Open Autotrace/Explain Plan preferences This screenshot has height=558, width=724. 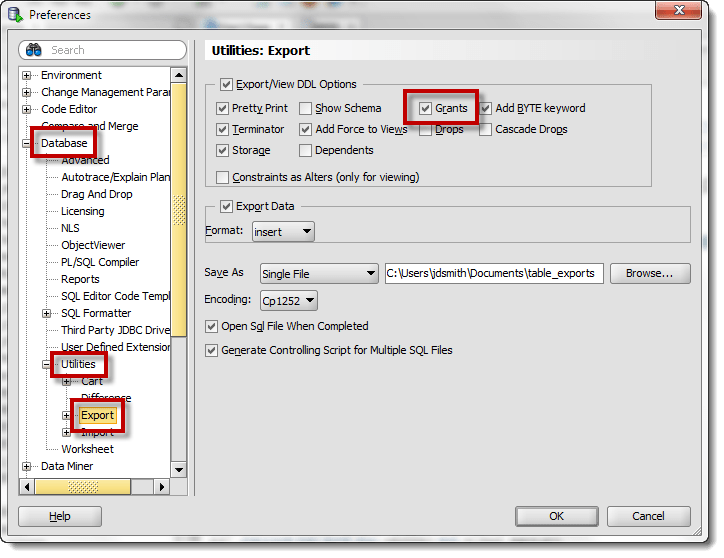[x=115, y=177]
